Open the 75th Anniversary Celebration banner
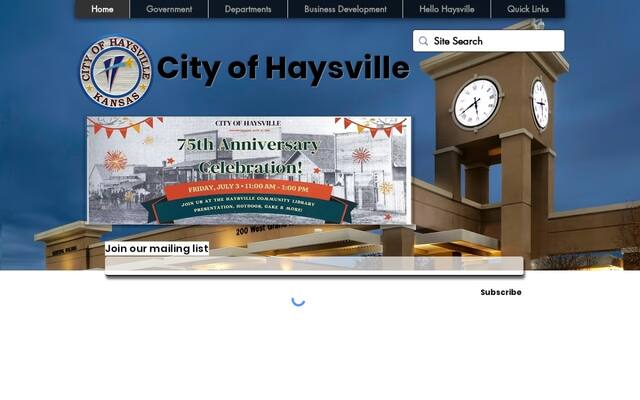640x400 pixels. [249, 170]
